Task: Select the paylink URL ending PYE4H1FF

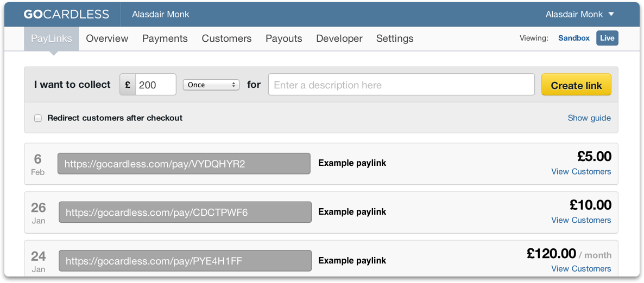Action: click(x=185, y=261)
